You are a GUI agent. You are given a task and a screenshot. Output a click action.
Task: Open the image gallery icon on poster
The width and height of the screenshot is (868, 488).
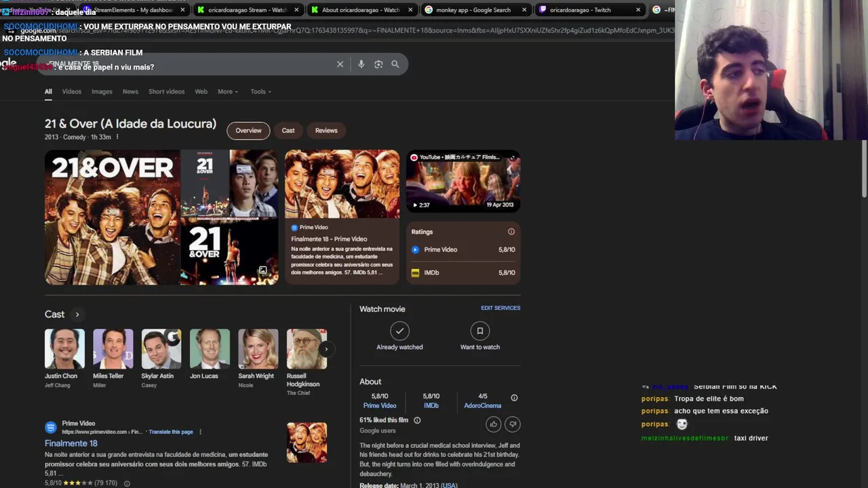click(262, 270)
